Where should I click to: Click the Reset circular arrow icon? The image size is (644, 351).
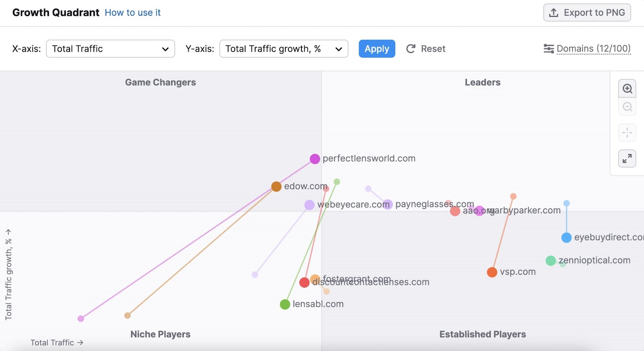[411, 49]
